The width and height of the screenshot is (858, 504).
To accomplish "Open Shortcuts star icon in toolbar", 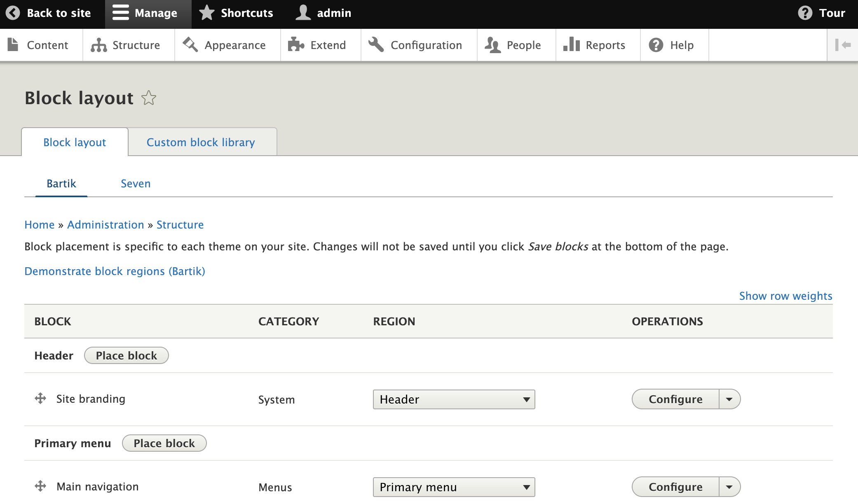I will click(x=207, y=13).
